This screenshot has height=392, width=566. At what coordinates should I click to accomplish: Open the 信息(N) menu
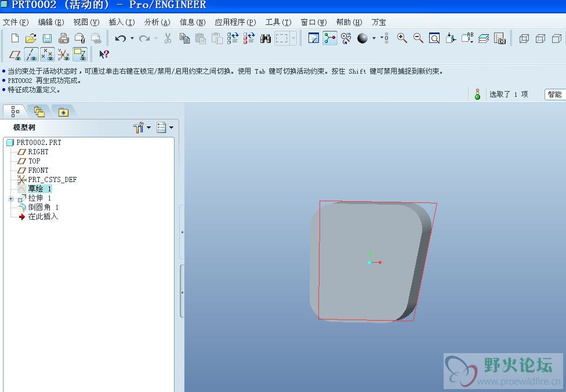[x=193, y=23]
